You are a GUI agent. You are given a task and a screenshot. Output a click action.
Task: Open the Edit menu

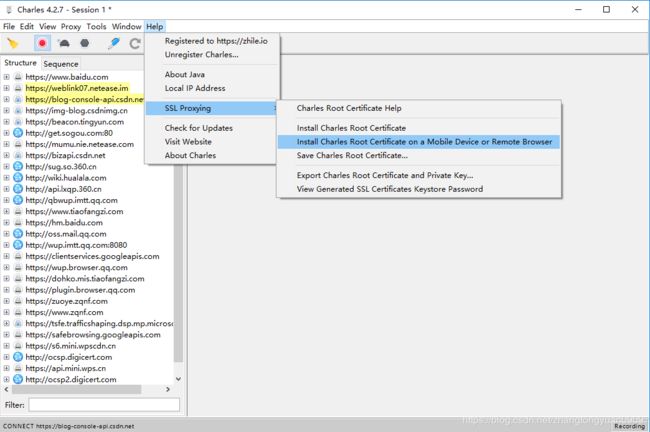coord(27,27)
